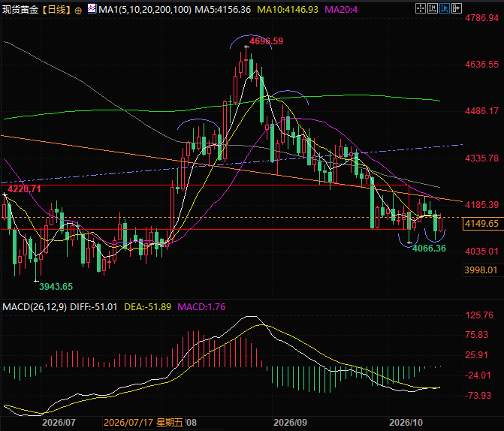Click the 2026/09 label on time axis
The height and width of the screenshot is (431, 504).
(290, 422)
